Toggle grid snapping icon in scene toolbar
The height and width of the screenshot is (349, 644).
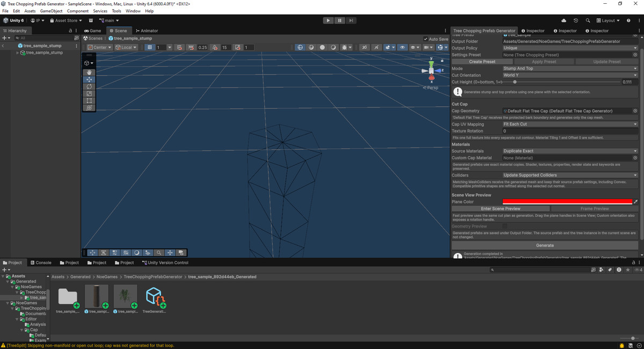point(179,47)
